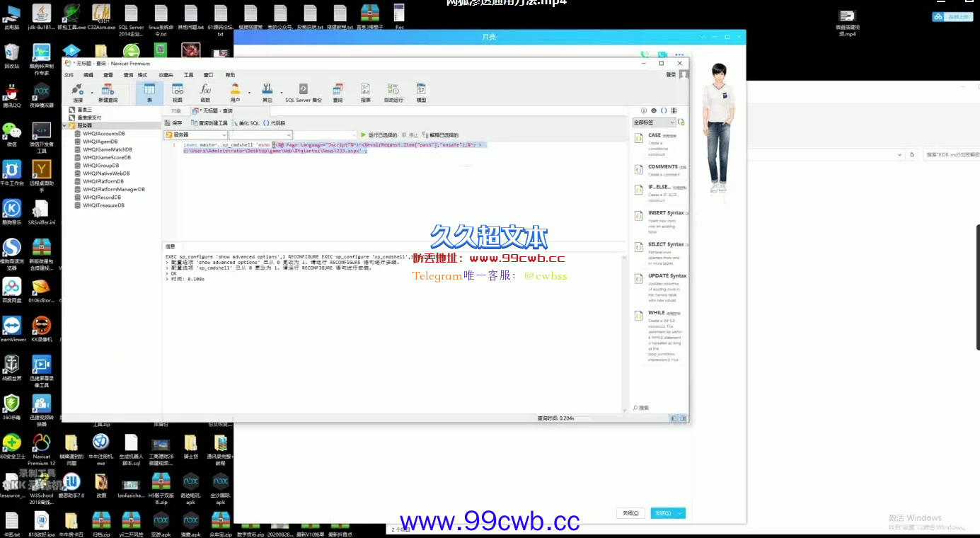Insert the IF...ELSE... code snippet
The width and height of the screenshot is (980, 538).
point(659,193)
